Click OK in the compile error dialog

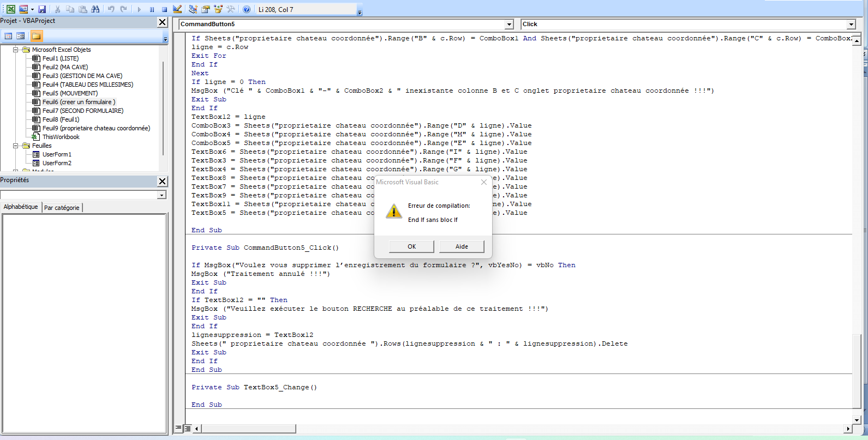pos(411,246)
